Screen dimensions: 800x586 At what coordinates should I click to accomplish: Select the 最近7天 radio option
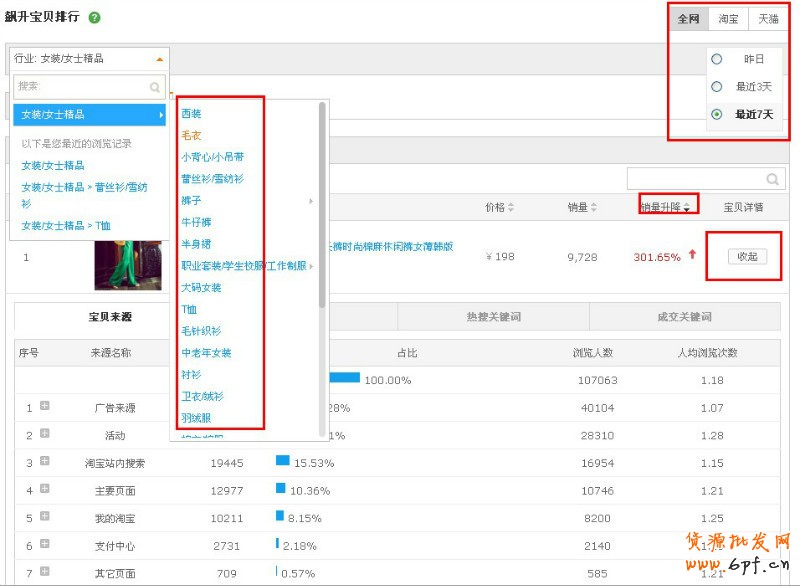tap(717, 114)
